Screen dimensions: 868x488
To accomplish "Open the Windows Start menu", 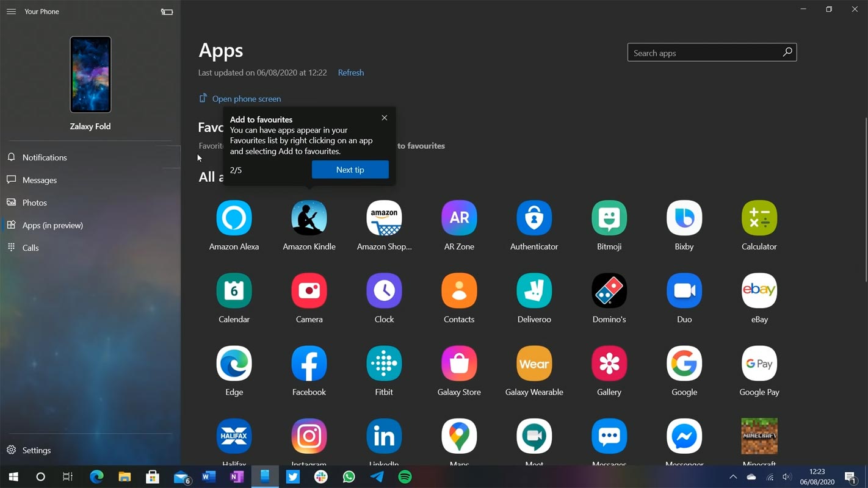I will coord(13,477).
